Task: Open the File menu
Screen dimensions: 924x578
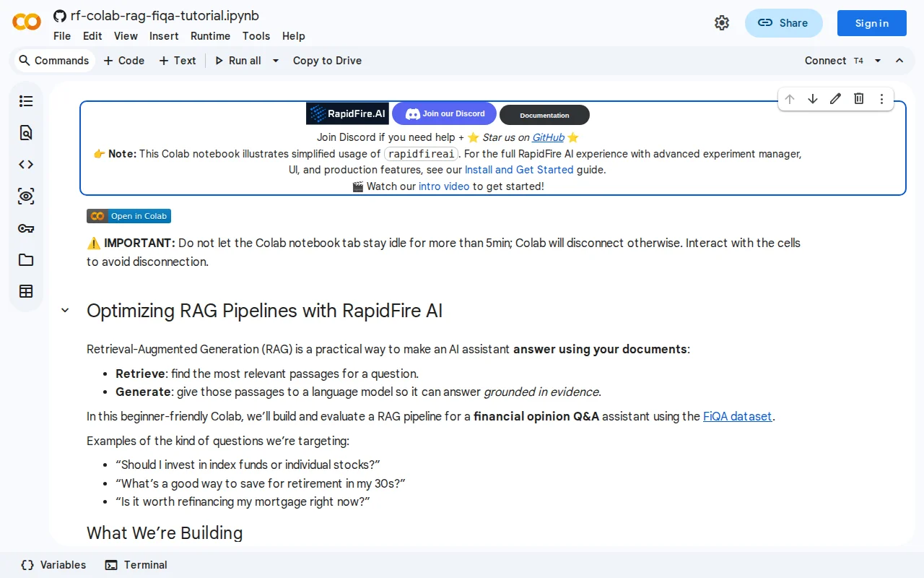Action: coord(62,36)
